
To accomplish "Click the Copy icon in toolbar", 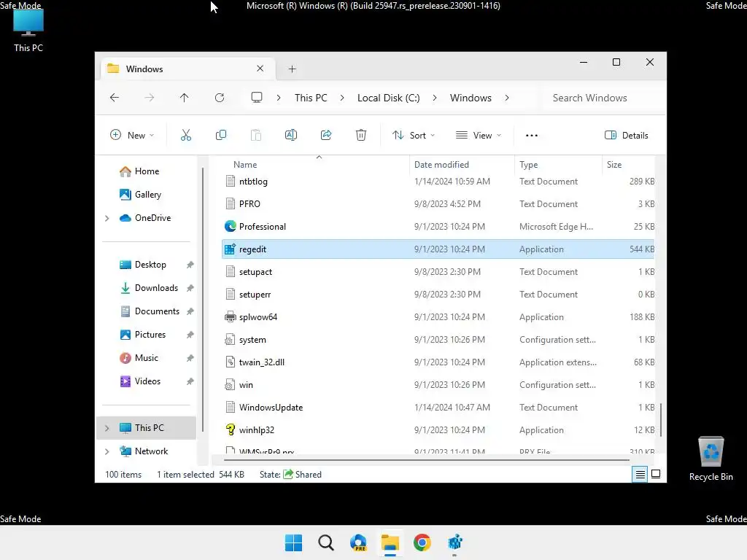I will tap(220, 135).
